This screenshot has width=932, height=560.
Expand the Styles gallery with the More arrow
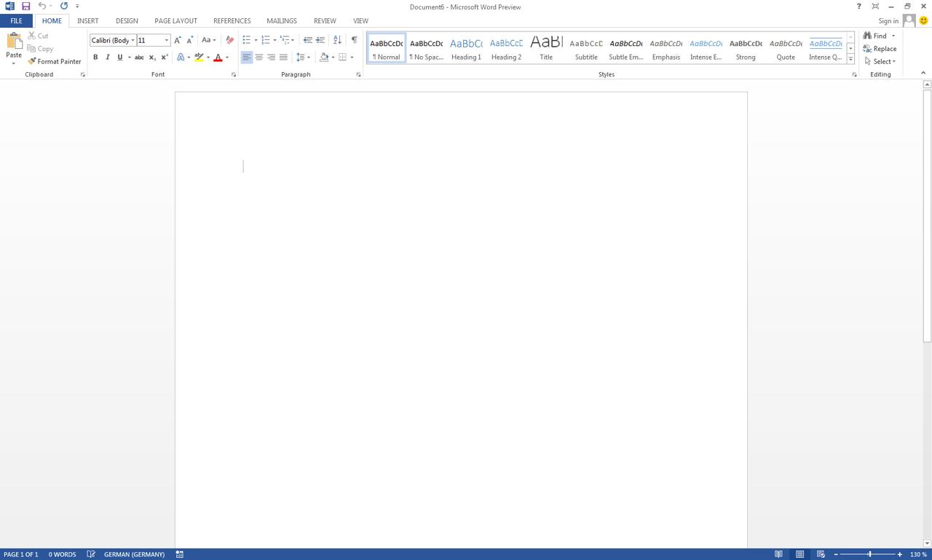point(850,60)
